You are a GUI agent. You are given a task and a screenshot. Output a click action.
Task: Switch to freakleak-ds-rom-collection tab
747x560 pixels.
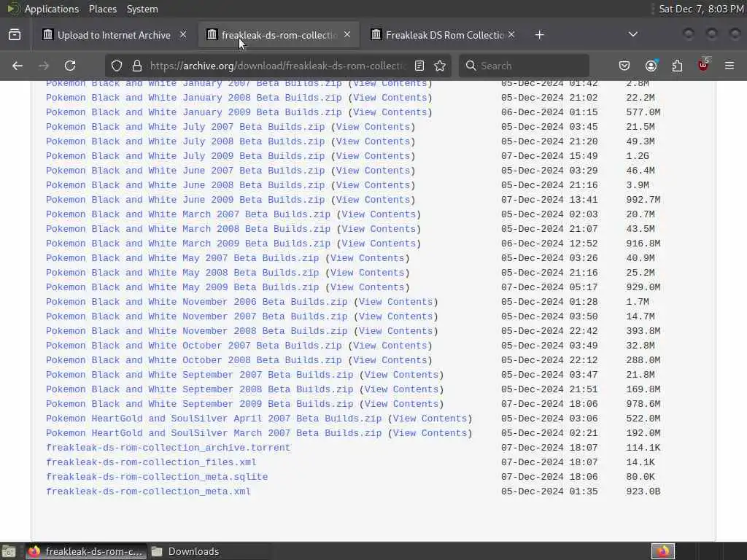(279, 35)
